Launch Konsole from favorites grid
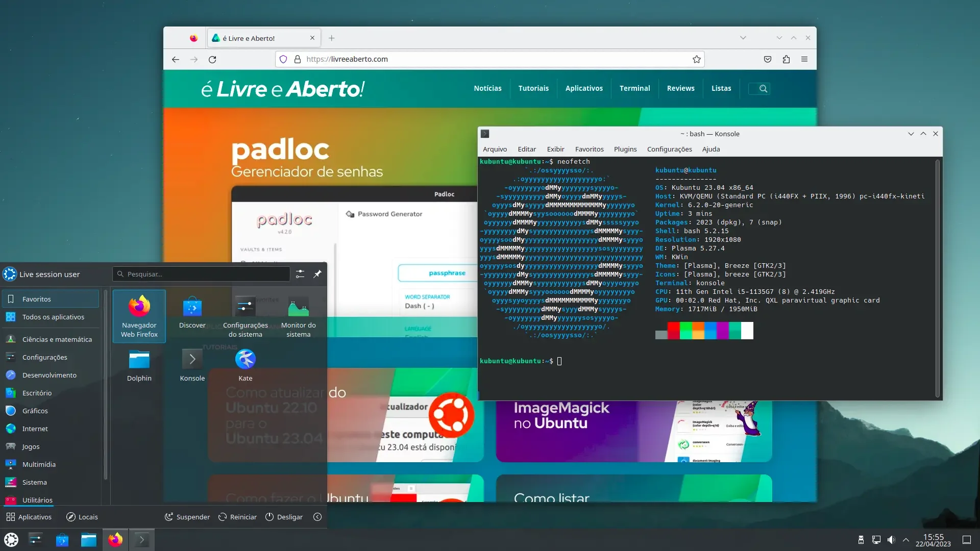This screenshot has width=980, height=551. tap(192, 365)
